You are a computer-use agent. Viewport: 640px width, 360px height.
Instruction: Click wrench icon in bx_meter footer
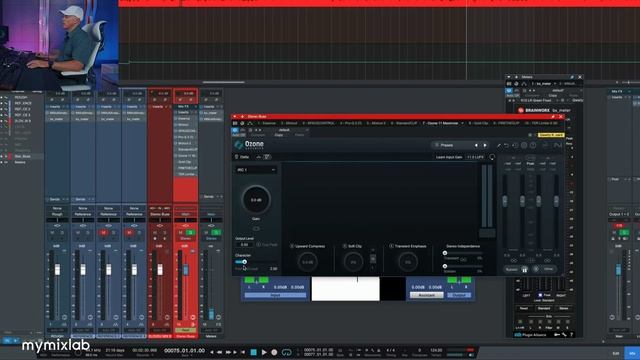point(564,335)
